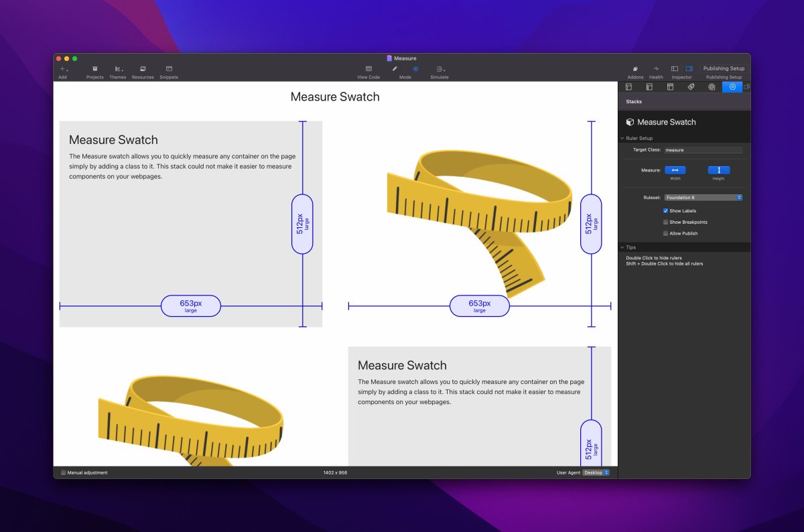Open the Ruleset Foundation 6 dropdown

tap(703, 198)
